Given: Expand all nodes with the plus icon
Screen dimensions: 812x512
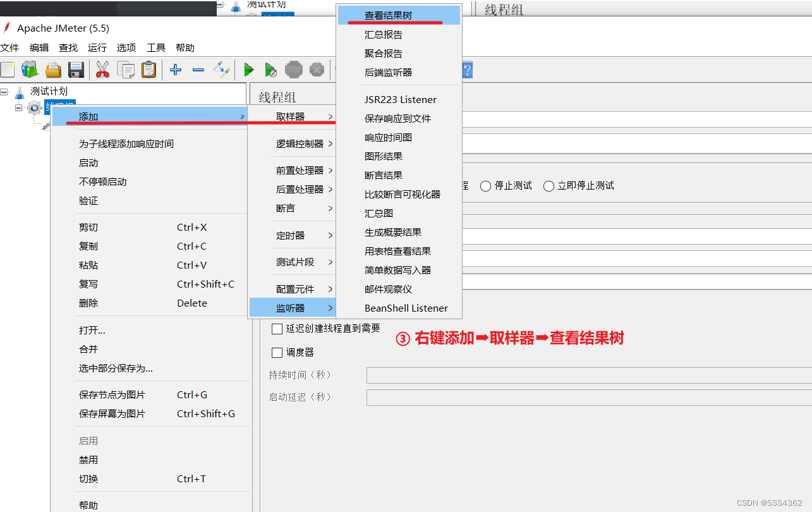Looking at the screenshot, I should point(176,70).
